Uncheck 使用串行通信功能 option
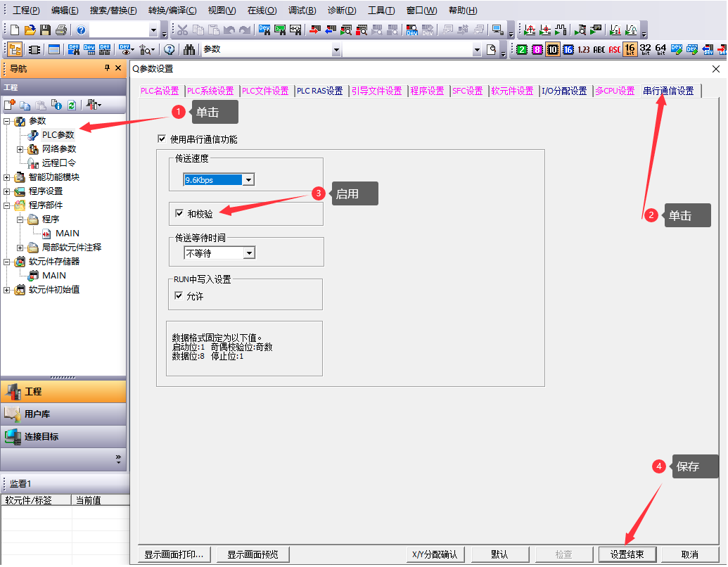The image size is (728, 567). 162,139
